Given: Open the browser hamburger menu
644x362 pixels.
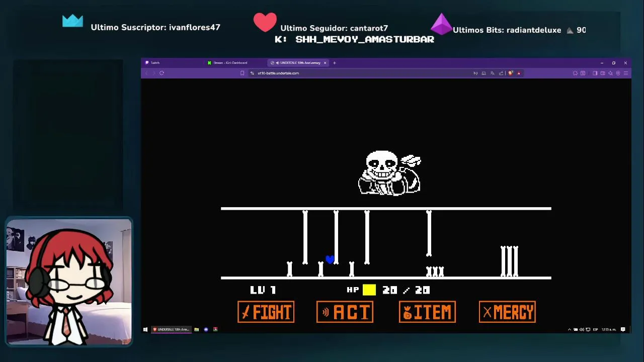Looking at the screenshot, I should tap(626, 73).
